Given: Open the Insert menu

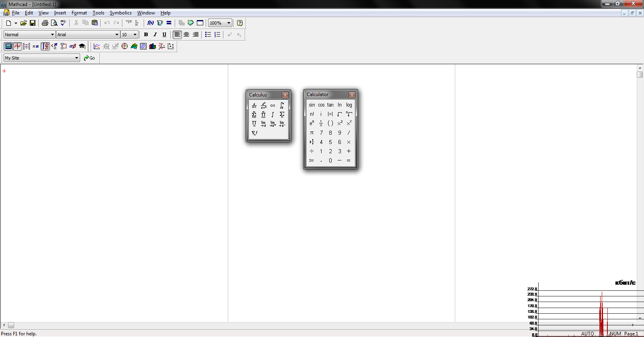Looking at the screenshot, I should coord(60,13).
